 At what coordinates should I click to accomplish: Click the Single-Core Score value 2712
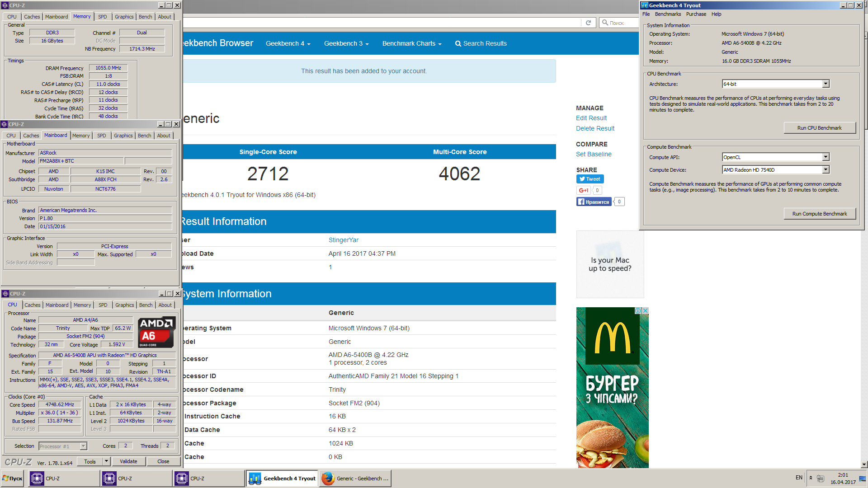pyautogui.click(x=268, y=174)
